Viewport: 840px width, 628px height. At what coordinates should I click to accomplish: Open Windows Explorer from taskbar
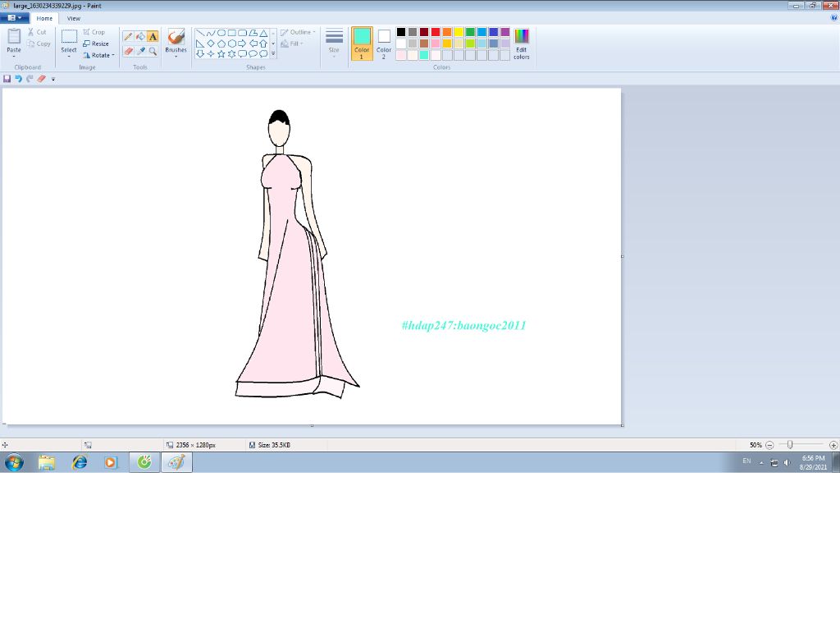click(x=47, y=462)
